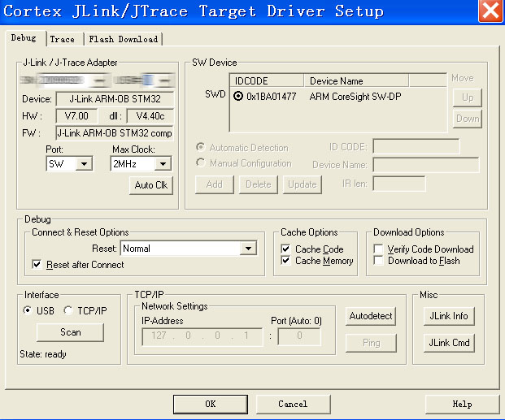Enable Verify Code Download

pyautogui.click(x=379, y=249)
